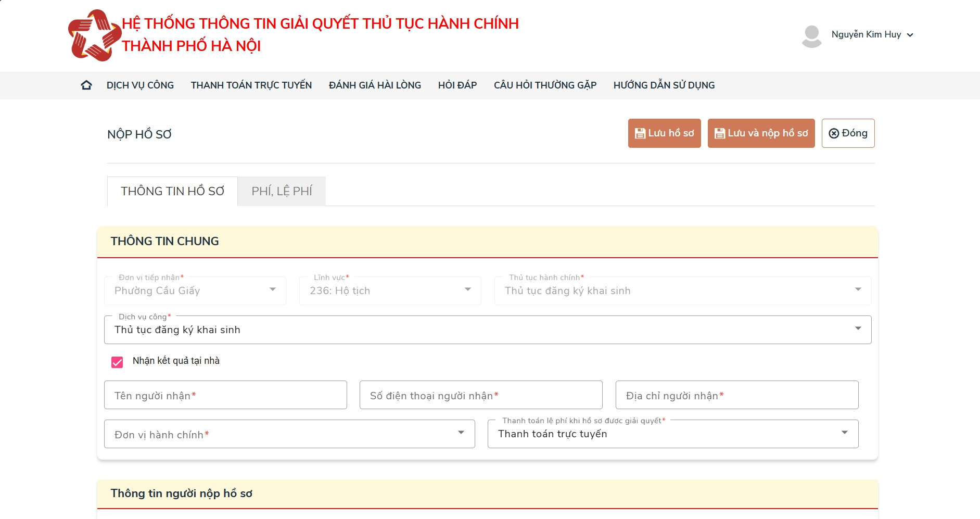Go to 'THANH TOÁN TRỰC TUYẾN' menu

click(x=251, y=85)
